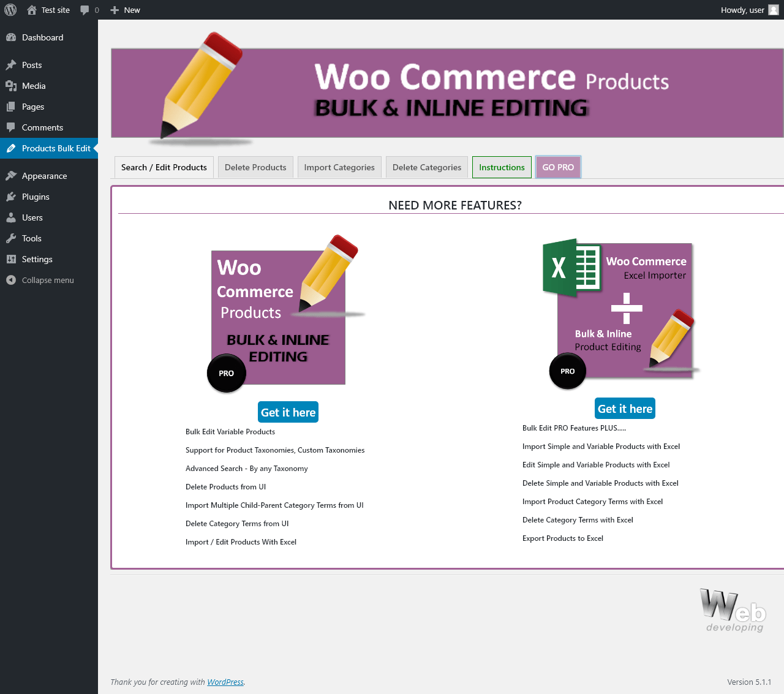Click the Tools wrench icon
Image resolution: width=784 pixels, height=694 pixels.
tap(11, 238)
